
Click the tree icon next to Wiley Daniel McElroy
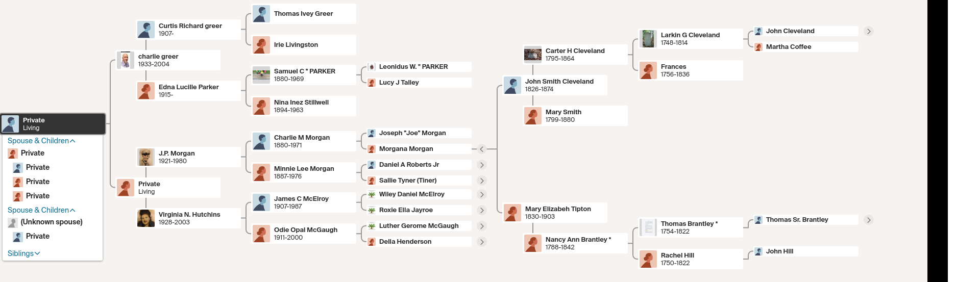[x=372, y=194]
